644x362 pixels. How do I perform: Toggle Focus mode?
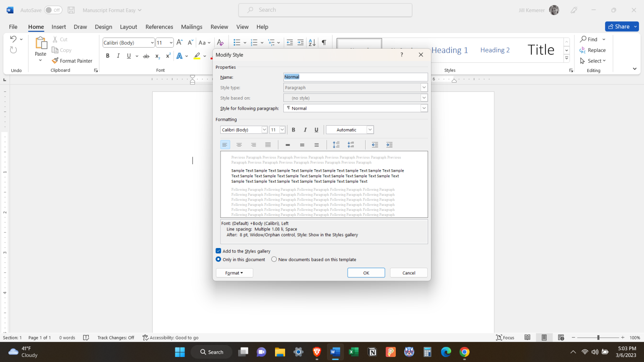(x=505, y=338)
